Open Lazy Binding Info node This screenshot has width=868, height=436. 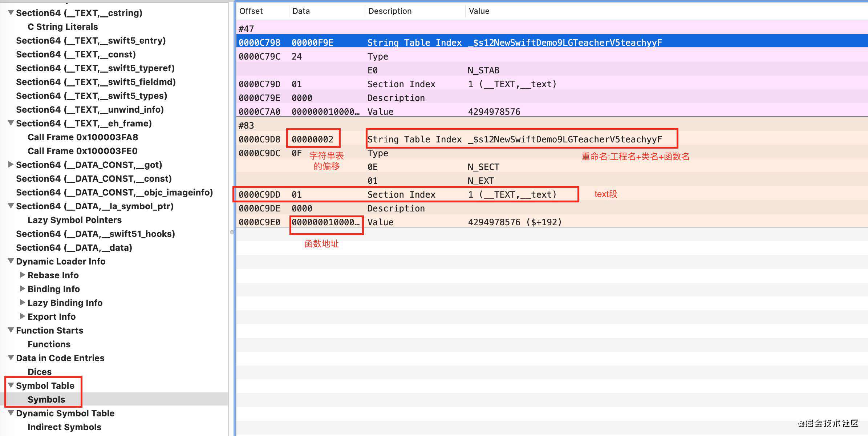(65, 303)
